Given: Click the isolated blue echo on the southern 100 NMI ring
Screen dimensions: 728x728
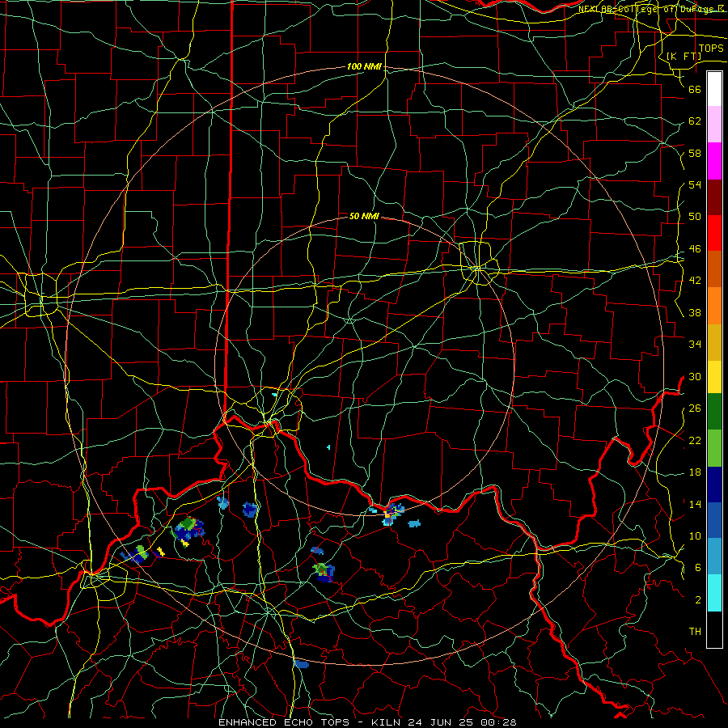Looking at the screenshot, I should tap(302, 664).
